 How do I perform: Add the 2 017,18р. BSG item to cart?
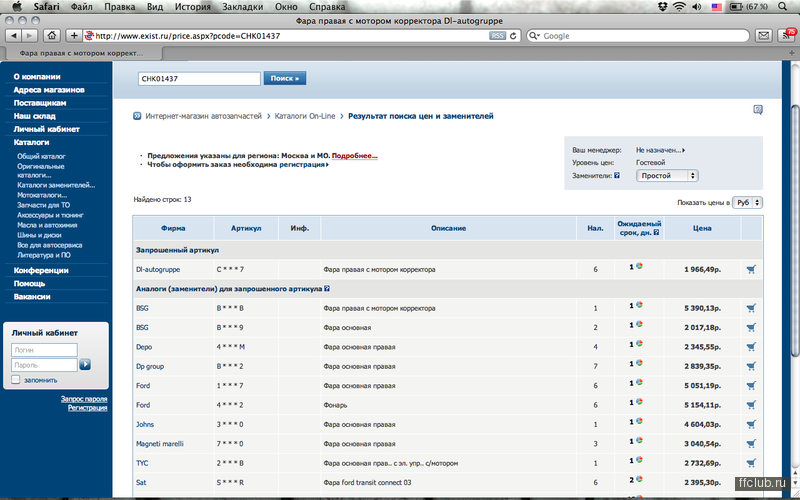[751, 328]
